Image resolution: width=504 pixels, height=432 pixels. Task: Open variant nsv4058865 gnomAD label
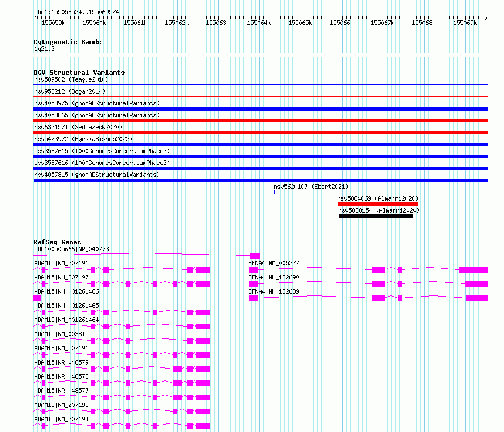pyautogui.click(x=97, y=115)
